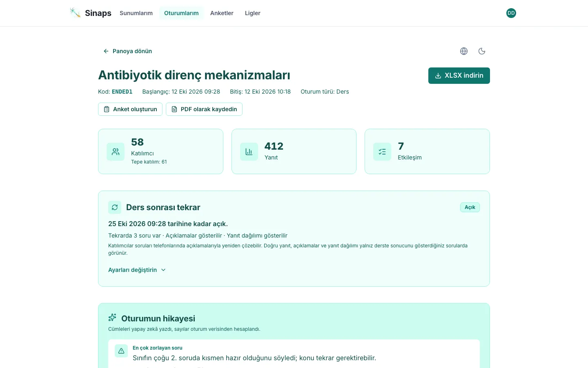Image resolution: width=588 pixels, height=368 pixels.
Task: Click the Oturumun hikayesi heading
Action: [x=158, y=319]
